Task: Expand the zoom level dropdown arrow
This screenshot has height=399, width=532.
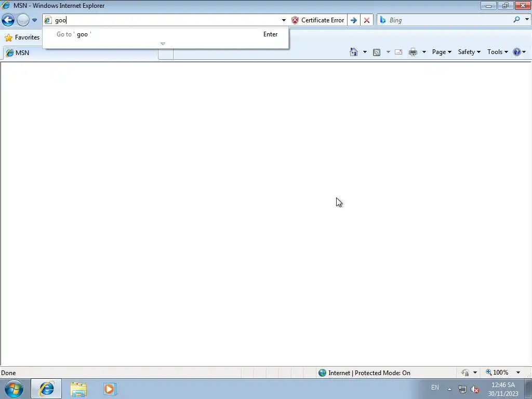Action: [x=518, y=373]
